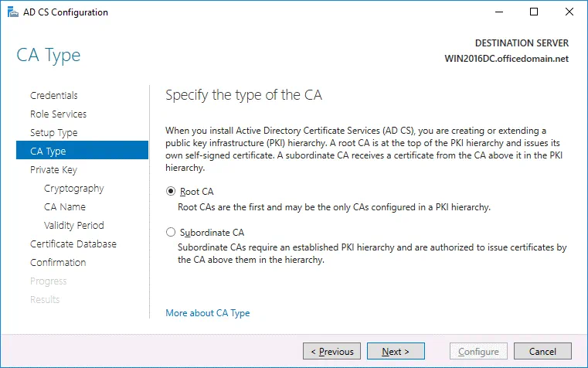Open the Confirmation step
Viewport: 588px width, 368px height.
point(58,263)
